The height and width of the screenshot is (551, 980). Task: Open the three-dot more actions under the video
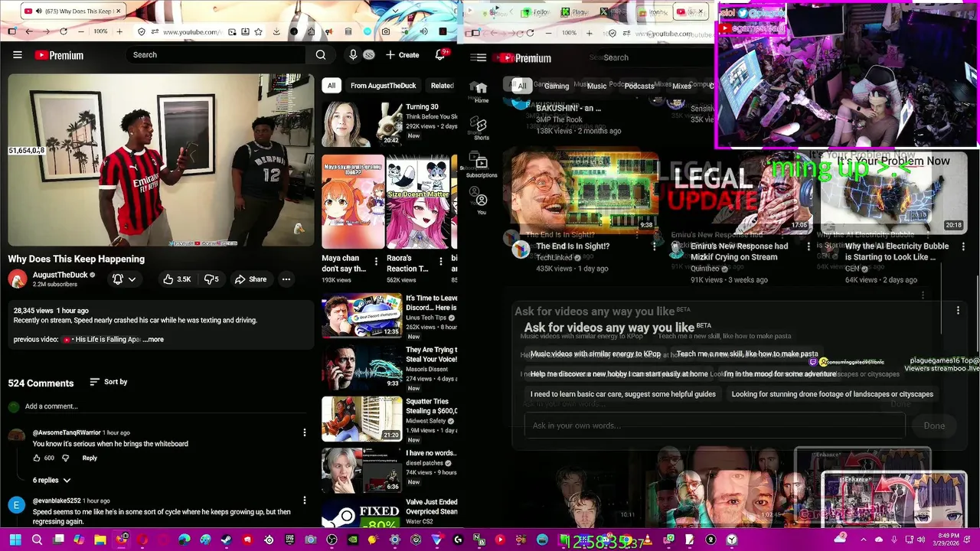point(286,279)
